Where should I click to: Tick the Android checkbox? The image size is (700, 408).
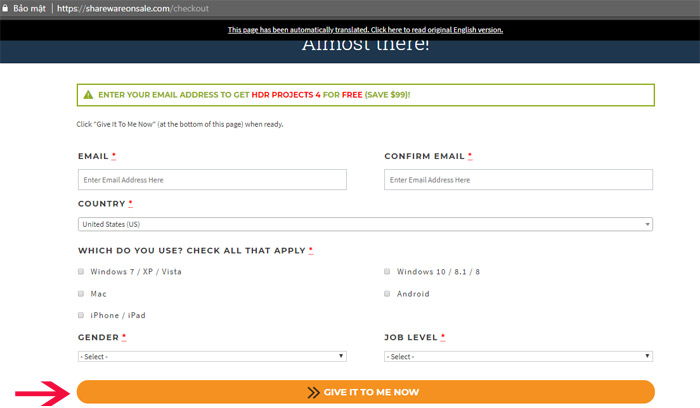click(387, 294)
